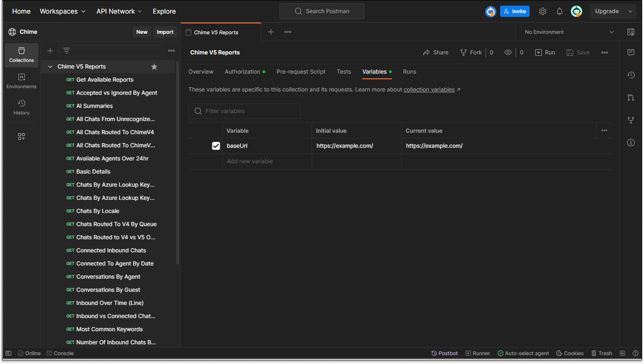The width and height of the screenshot is (644, 364).
Task: Open the Chats By Locale request
Action: pos(97,211)
